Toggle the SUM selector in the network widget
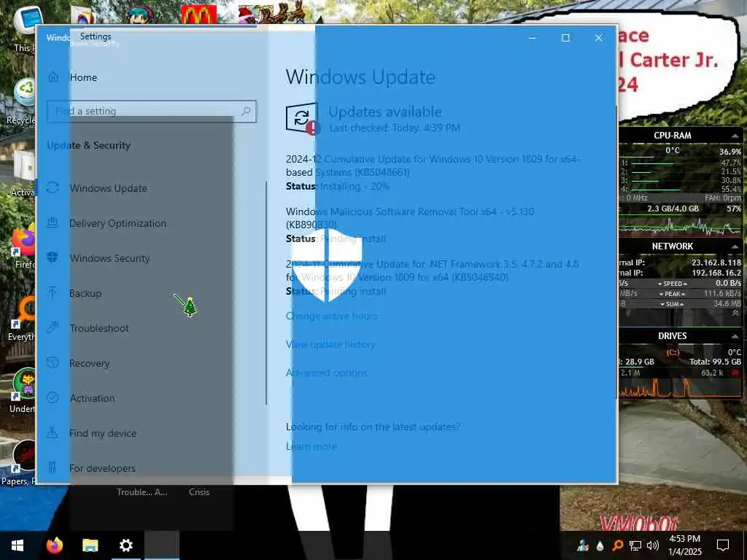 click(672, 304)
